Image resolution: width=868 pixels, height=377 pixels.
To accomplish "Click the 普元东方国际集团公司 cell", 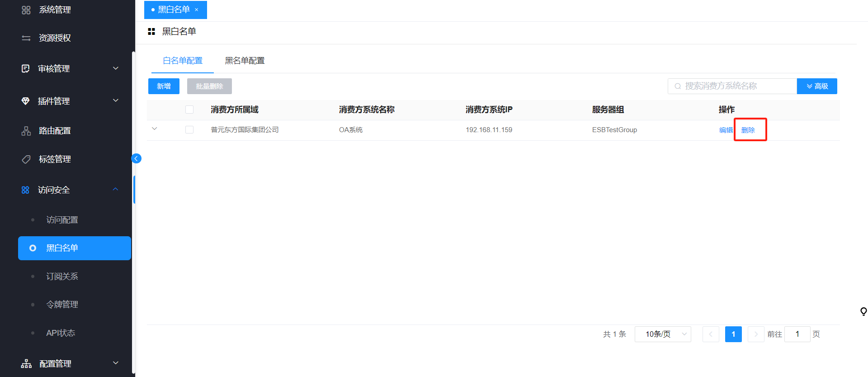I will coord(245,130).
